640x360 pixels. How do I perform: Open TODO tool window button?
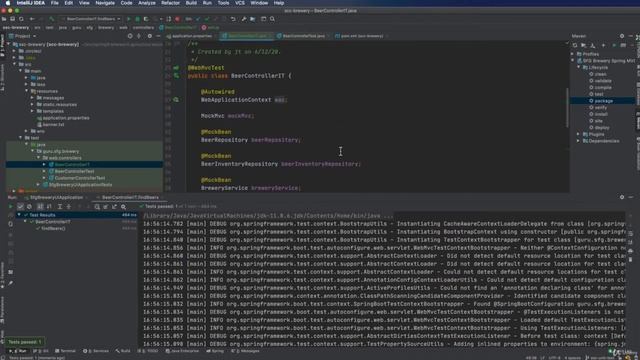coord(149,351)
